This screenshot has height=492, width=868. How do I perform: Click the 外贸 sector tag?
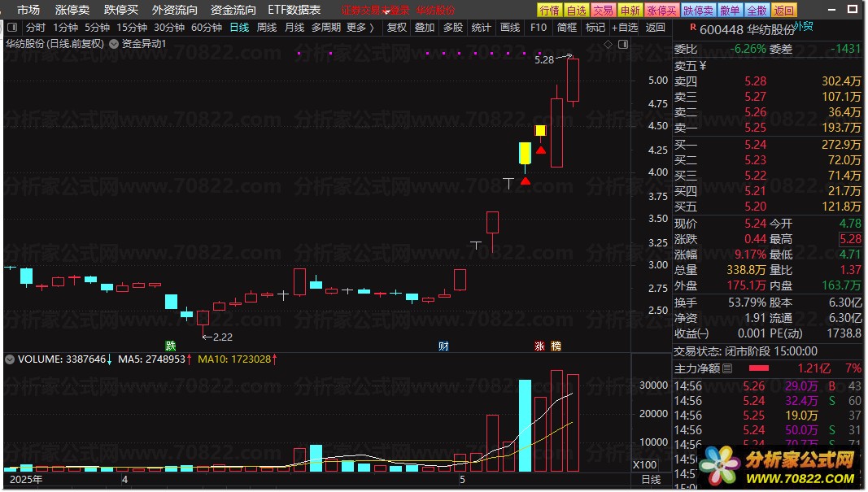(x=804, y=25)
